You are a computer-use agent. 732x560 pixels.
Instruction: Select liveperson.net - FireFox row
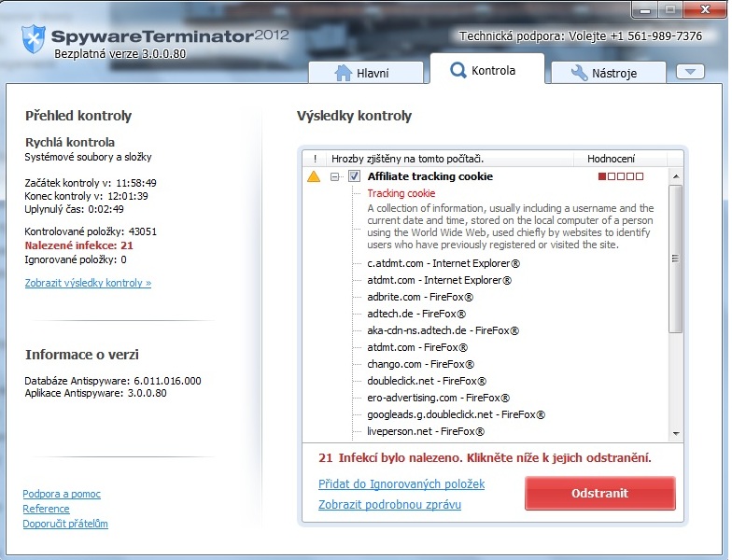426,431
